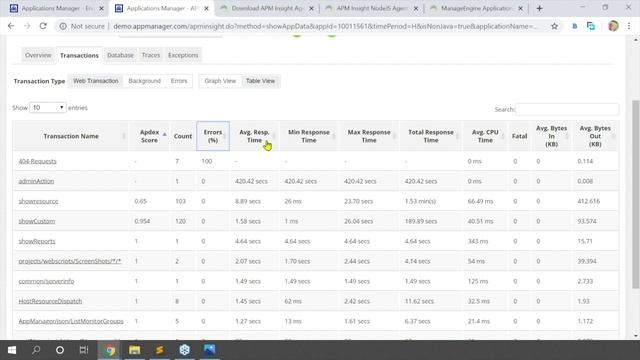Open the Show entries dropdown

pos(48,107)
